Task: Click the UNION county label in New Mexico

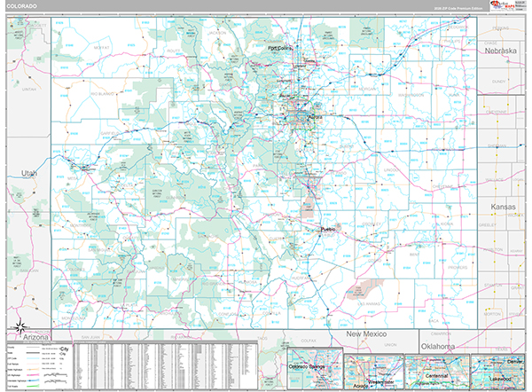Action: pyautogui.click(x=390, y=344)
